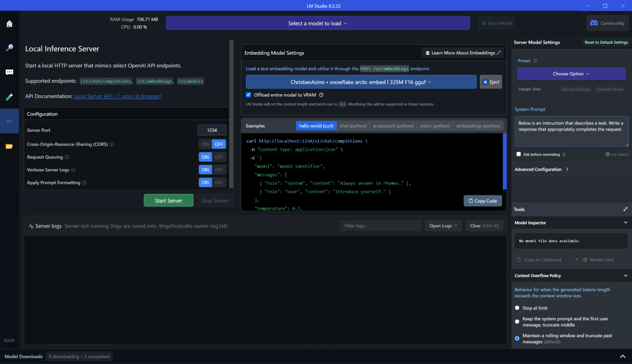Image resolution: width=632 pixels, height=364 pixels.
Task: Clear the server logs
Action: click(484, 226)
